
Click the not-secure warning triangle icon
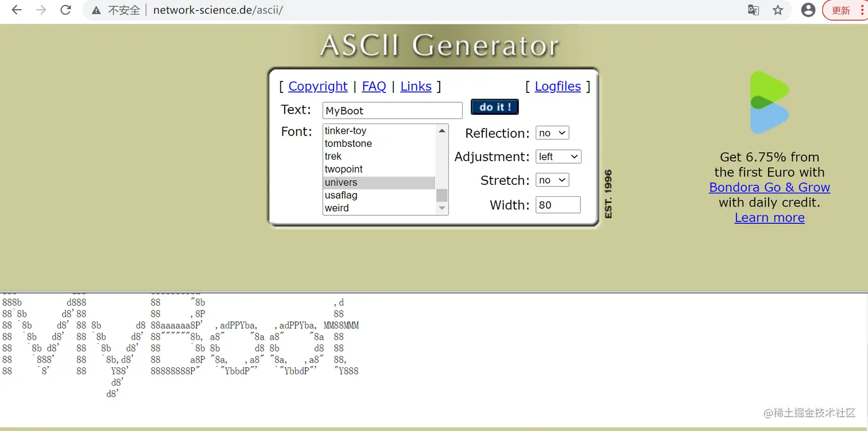(x=96, y=10)
